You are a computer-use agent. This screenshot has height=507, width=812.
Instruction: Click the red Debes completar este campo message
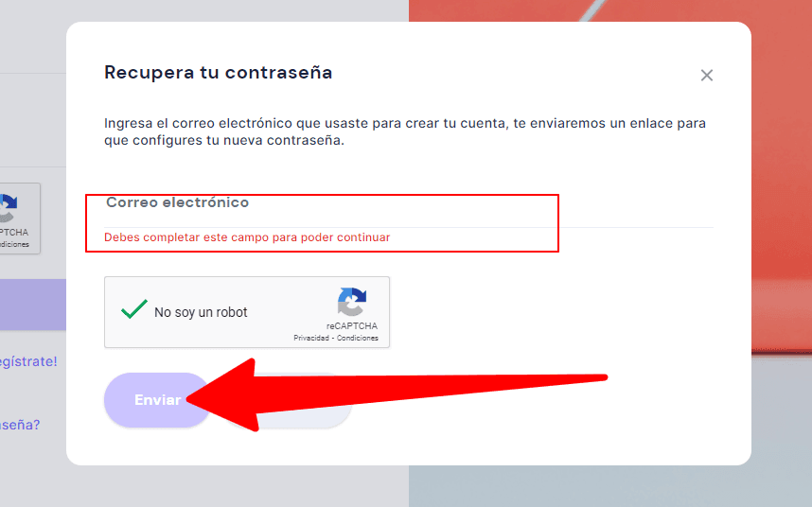(x=247, y=236)
